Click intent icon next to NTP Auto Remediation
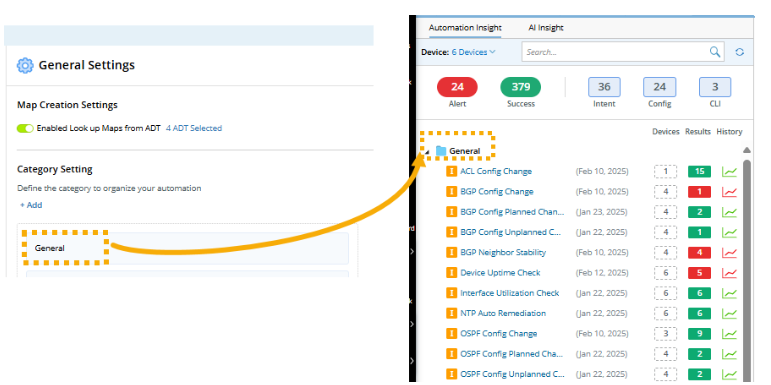Viewport: 771px width, 385px height. (451, 313)
